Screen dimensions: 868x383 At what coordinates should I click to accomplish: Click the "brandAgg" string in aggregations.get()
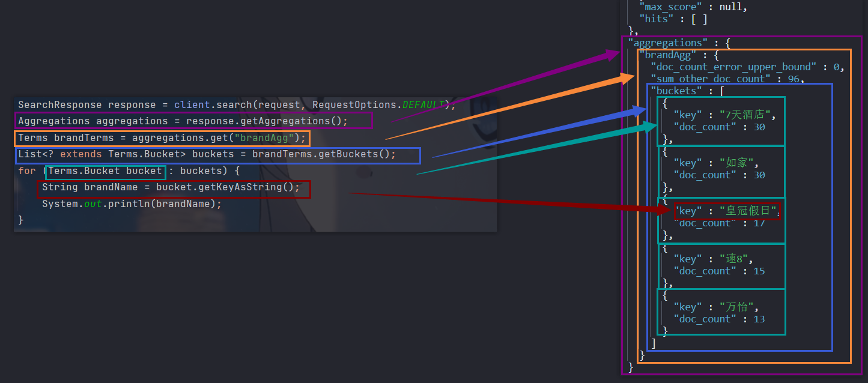(264, 139)
